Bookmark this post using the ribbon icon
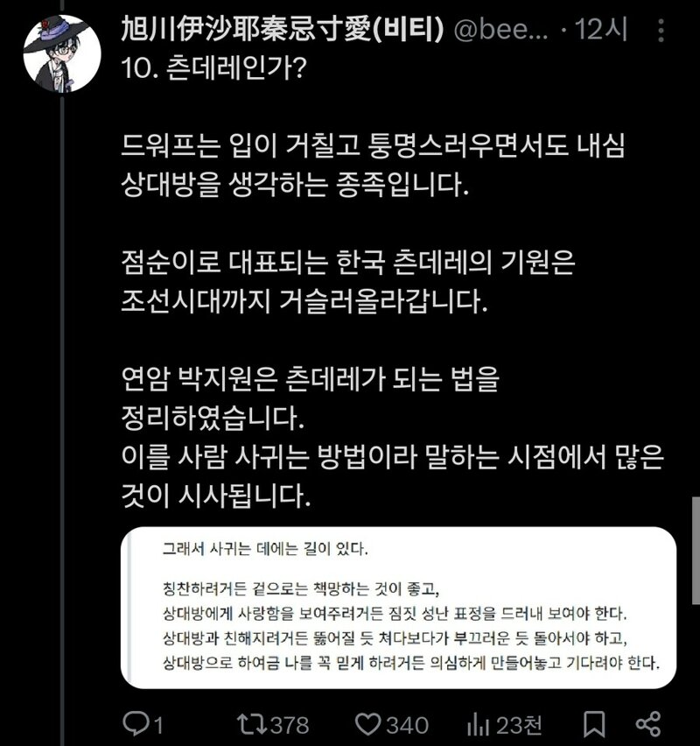The width and height of the screenshot is (700, 746). (594, 724)
